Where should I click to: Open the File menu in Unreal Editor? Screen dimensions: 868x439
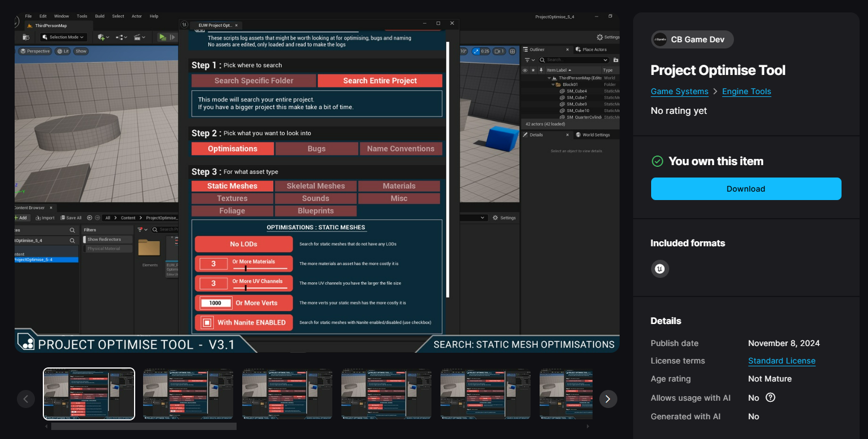(x=28, y=16)
